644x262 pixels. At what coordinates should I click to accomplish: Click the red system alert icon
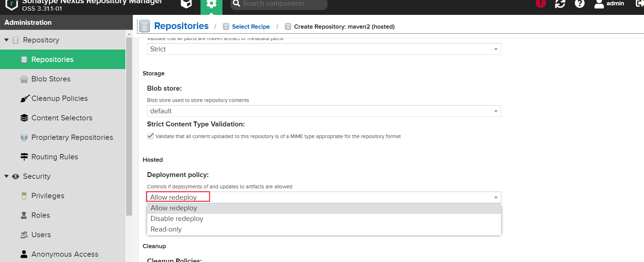[x=541, y=4]
